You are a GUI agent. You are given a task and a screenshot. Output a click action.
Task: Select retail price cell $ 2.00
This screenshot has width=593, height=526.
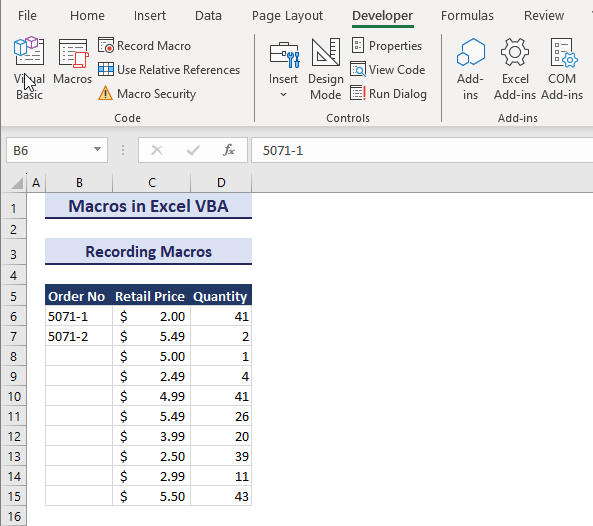(151, 316)
